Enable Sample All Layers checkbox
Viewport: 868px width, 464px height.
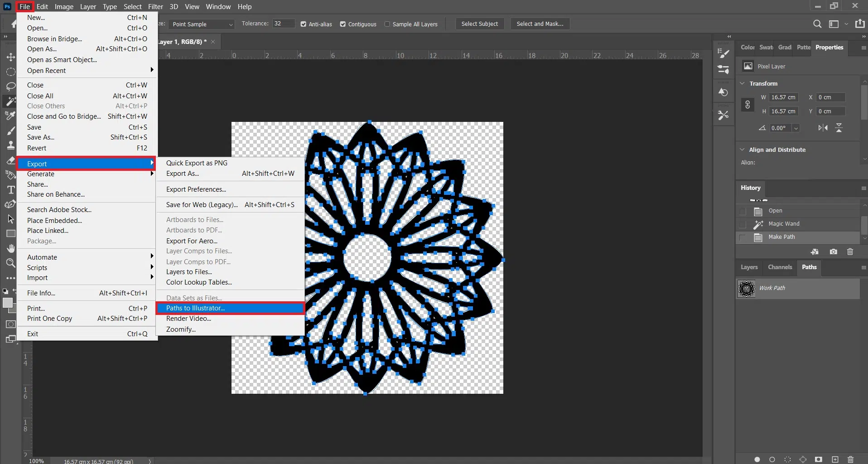click(x=387, y=24)
